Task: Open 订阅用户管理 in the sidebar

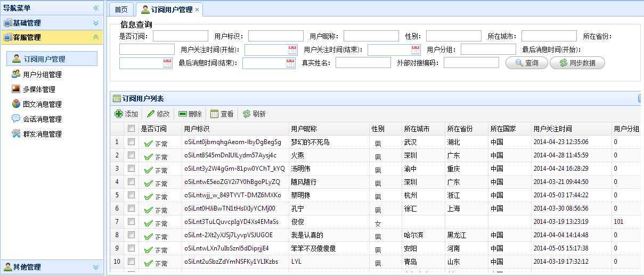Action: [52, 58]
